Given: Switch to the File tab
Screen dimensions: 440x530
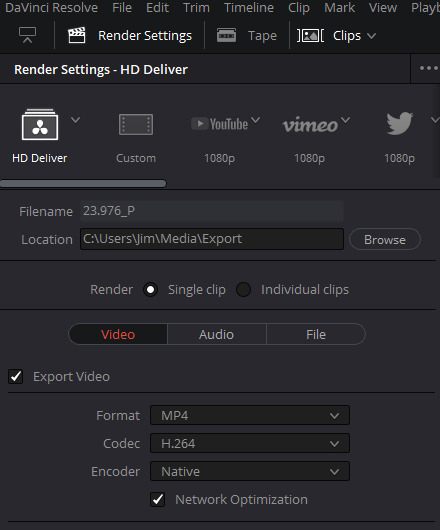Looking at the screenshot, I should pos(316,334).
